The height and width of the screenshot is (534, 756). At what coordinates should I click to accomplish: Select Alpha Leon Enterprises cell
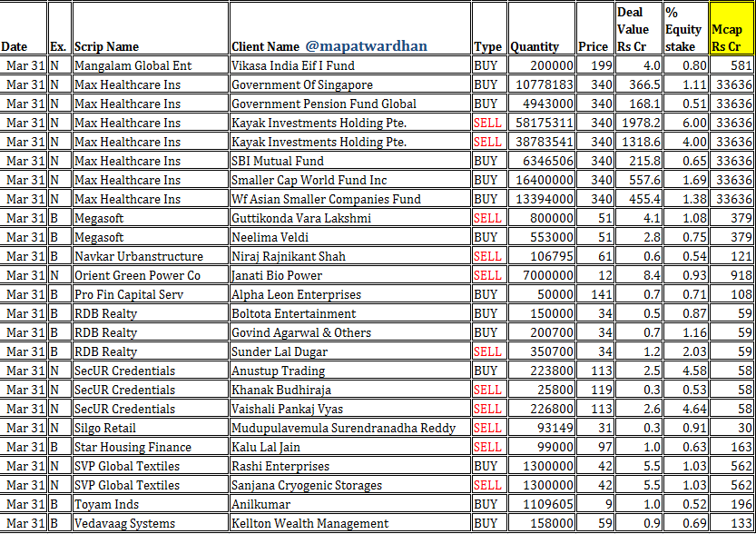pos(350,294)
